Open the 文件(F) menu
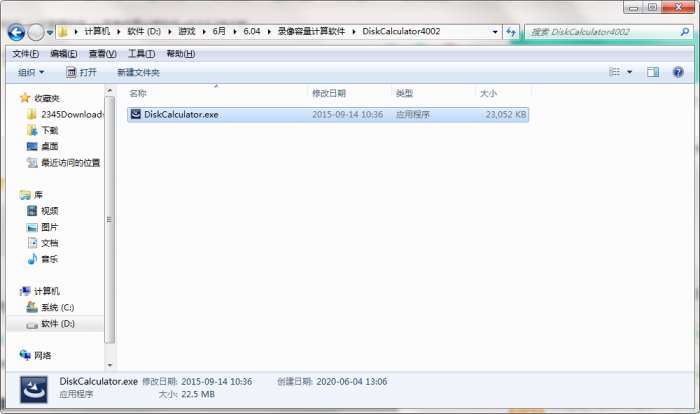Screen dimensions: 700x414 (x=25, y=54)
